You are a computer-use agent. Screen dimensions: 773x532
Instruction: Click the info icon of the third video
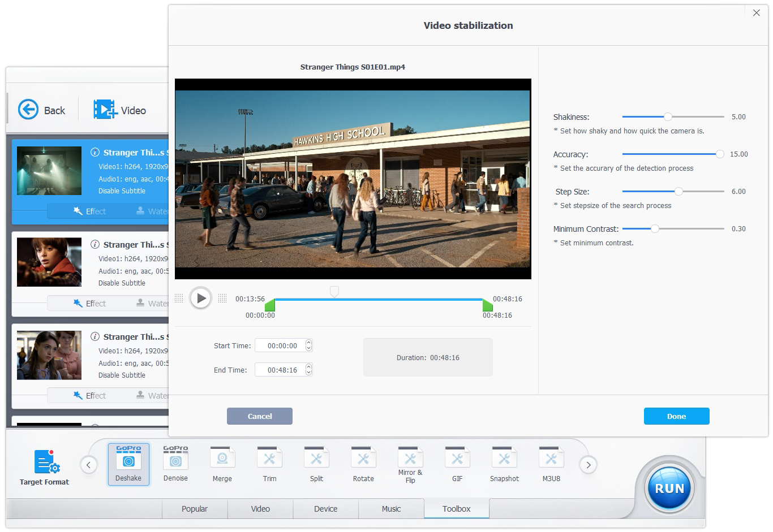pos(95,336)
